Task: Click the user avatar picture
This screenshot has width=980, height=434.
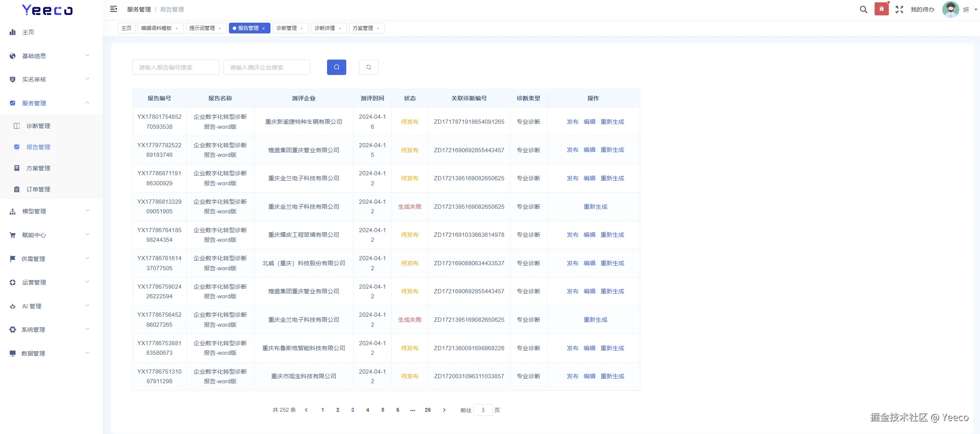Action: [950, 10]
